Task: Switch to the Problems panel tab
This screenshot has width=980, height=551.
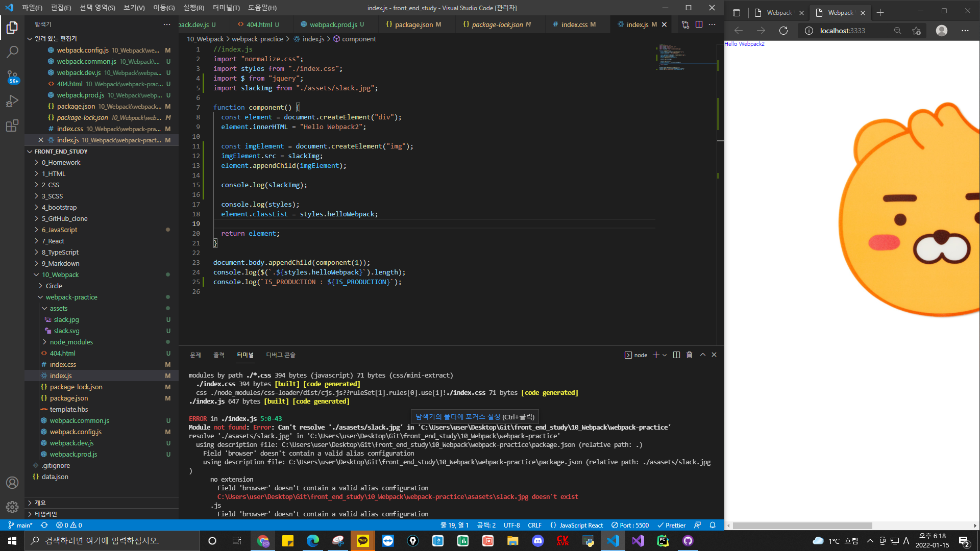Action: click(195, 355)
